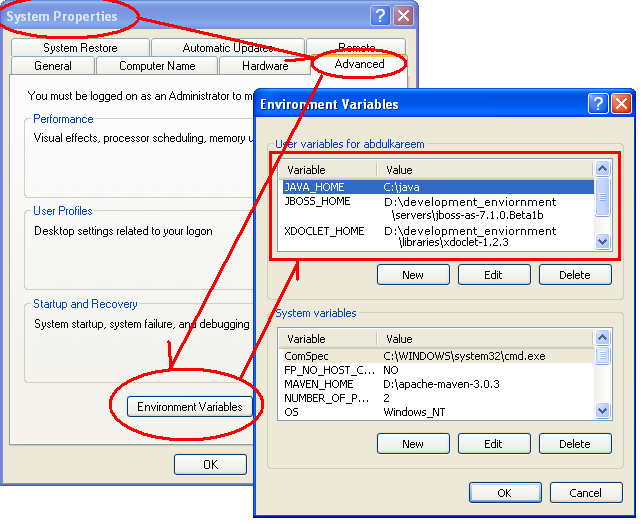
Task: Select the MAVEN_HOME system variable
Action: pyautogui.click(x=319, y=384)
